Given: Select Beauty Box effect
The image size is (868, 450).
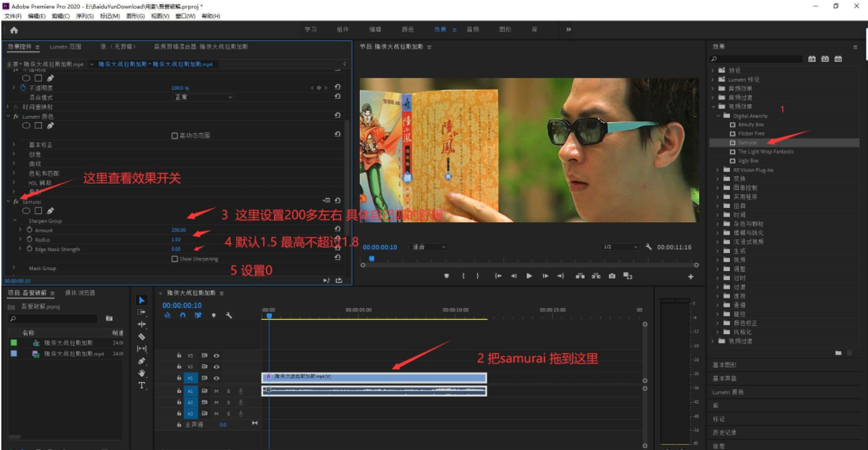Looking at the screenshot, I should coord(751,125).
